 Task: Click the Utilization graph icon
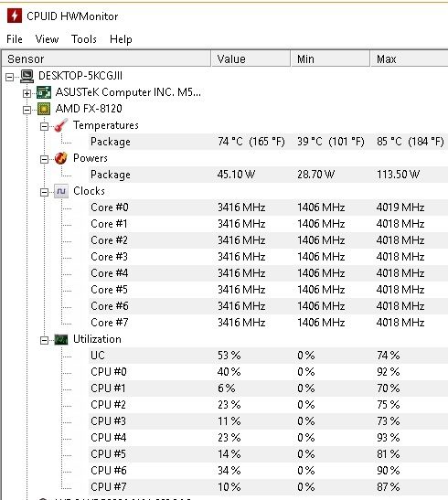pos(61,339)
